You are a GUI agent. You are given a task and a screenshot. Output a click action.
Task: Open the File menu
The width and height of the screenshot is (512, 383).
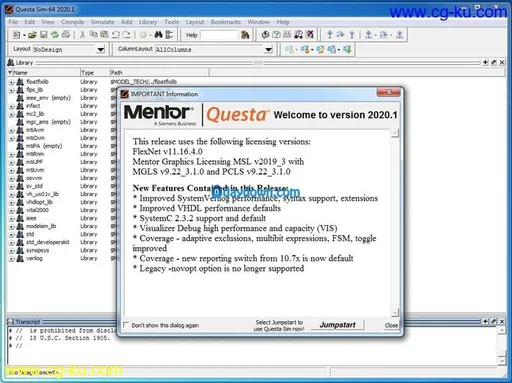[13, 22]
